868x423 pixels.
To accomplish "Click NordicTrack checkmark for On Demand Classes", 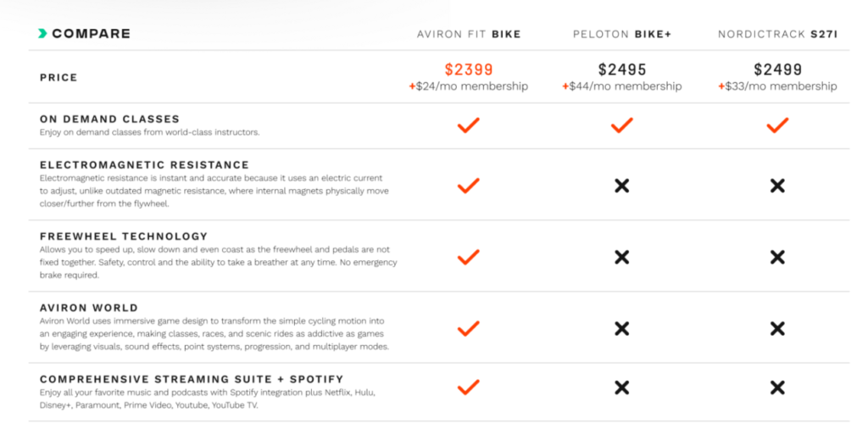I will (x=777, y=125).
